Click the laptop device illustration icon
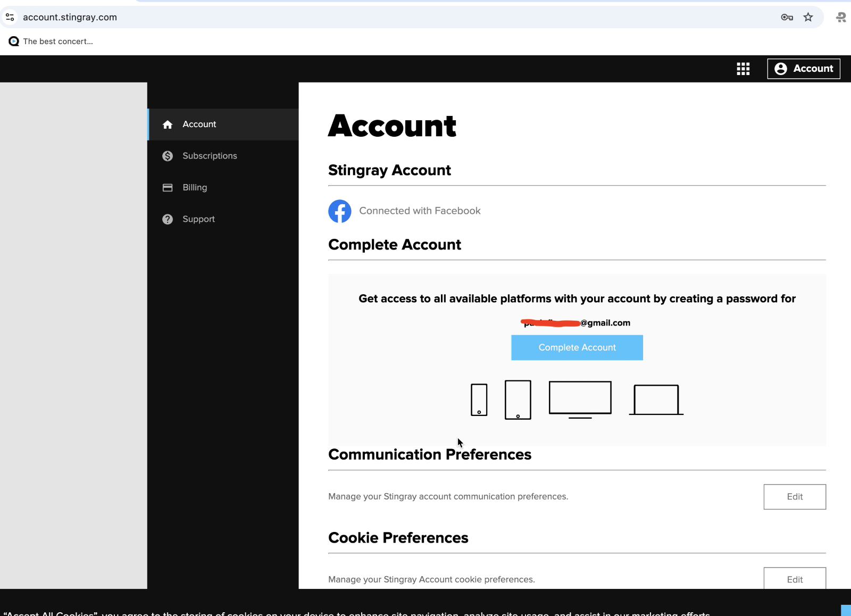Image resolution: width=851 pixels, height=616 pixels. [656, 399]
